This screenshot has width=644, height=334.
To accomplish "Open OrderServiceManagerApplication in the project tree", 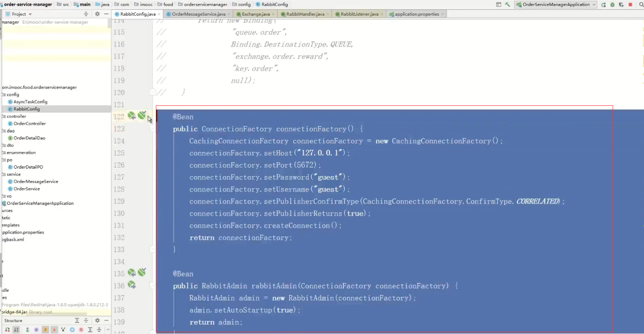I will (x=40, y=203).
